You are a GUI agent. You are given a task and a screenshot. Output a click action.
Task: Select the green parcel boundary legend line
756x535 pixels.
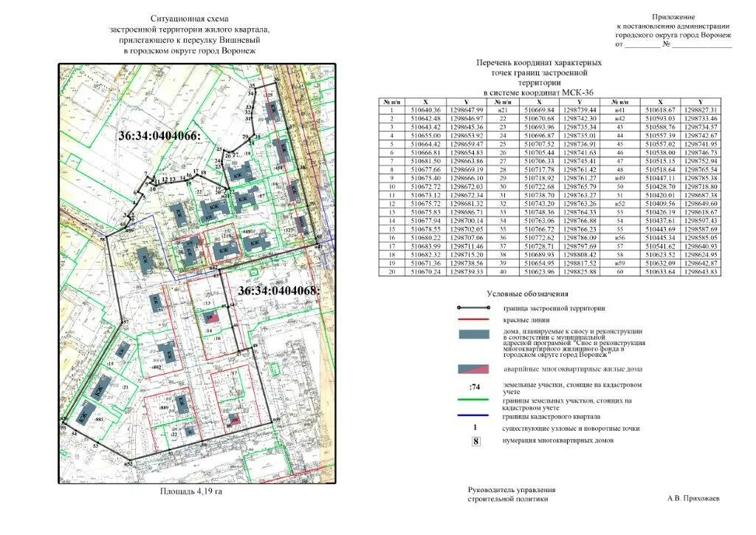[x=473, y=400]
